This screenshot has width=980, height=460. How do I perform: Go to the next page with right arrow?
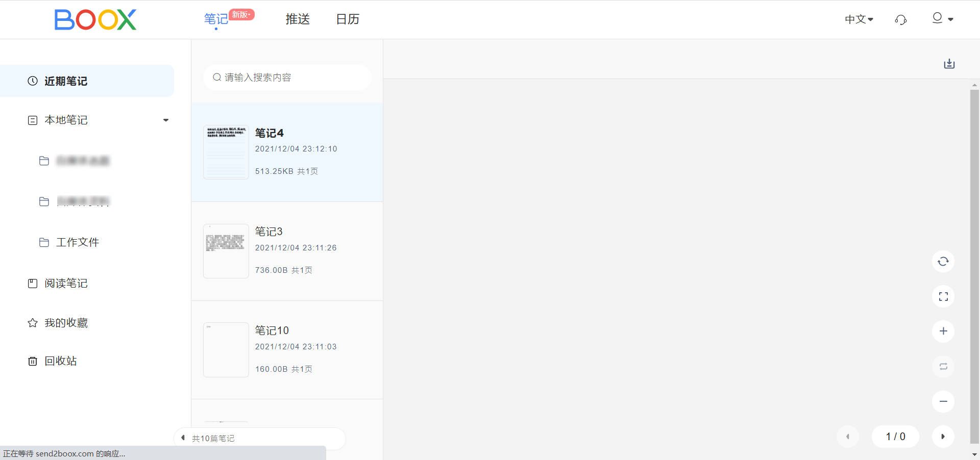tap(943, 437)
